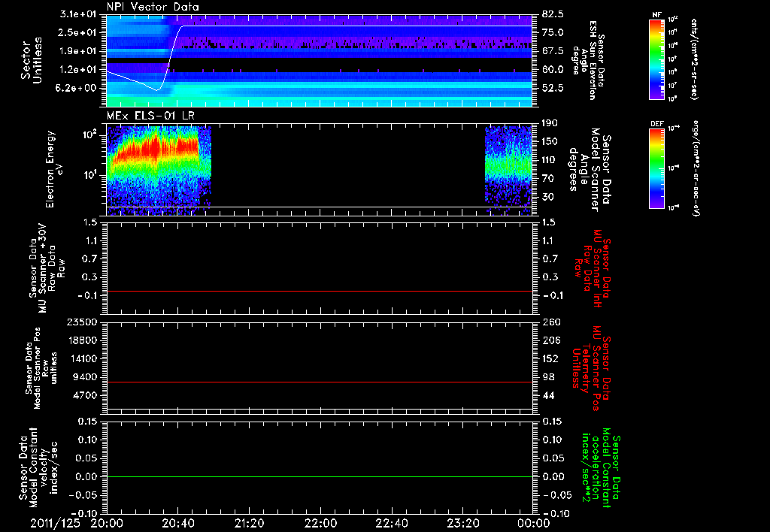Click the "67.5" sun elevation tick label
Screen dimensions: 770x532
tap(553, 51)
